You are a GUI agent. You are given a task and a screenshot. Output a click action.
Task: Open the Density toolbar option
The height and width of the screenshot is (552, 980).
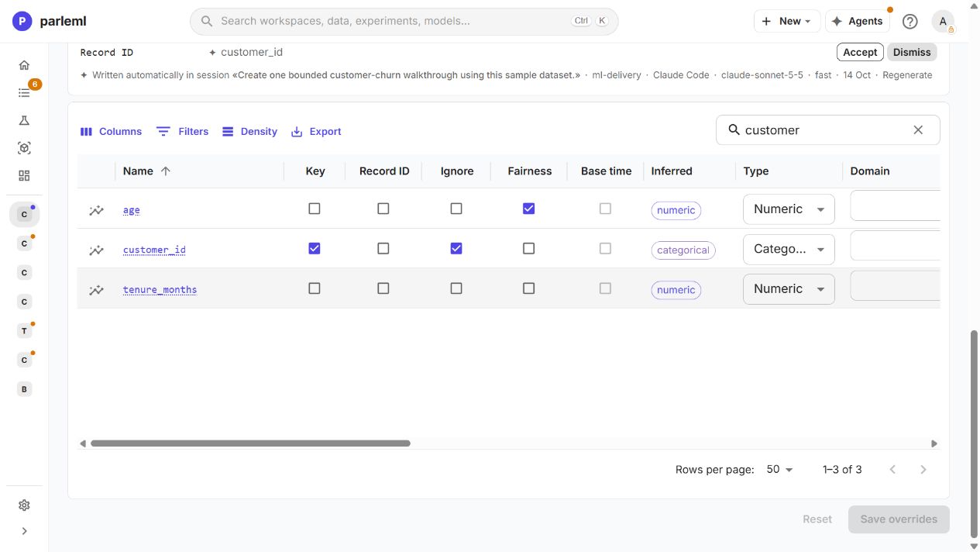tap(249, 132)
